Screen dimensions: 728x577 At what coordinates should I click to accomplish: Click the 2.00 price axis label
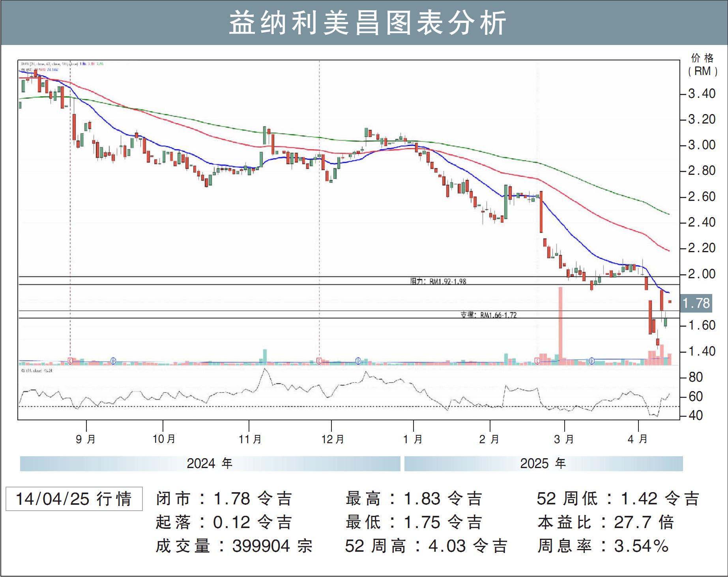coord(702,274)
